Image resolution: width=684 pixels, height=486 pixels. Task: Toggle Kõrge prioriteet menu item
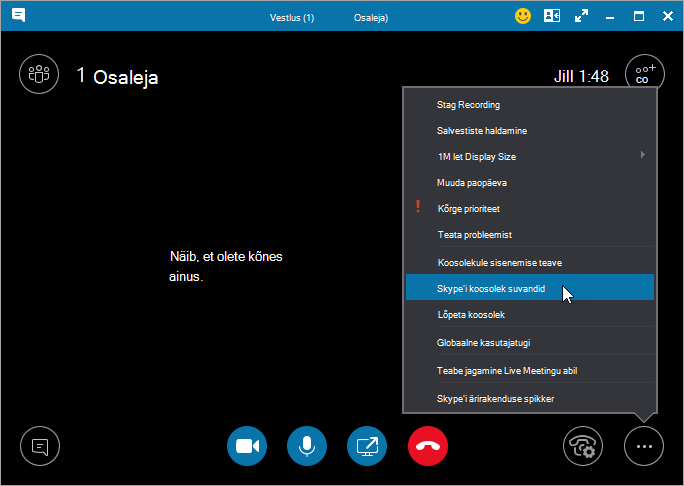coord(530,209)
